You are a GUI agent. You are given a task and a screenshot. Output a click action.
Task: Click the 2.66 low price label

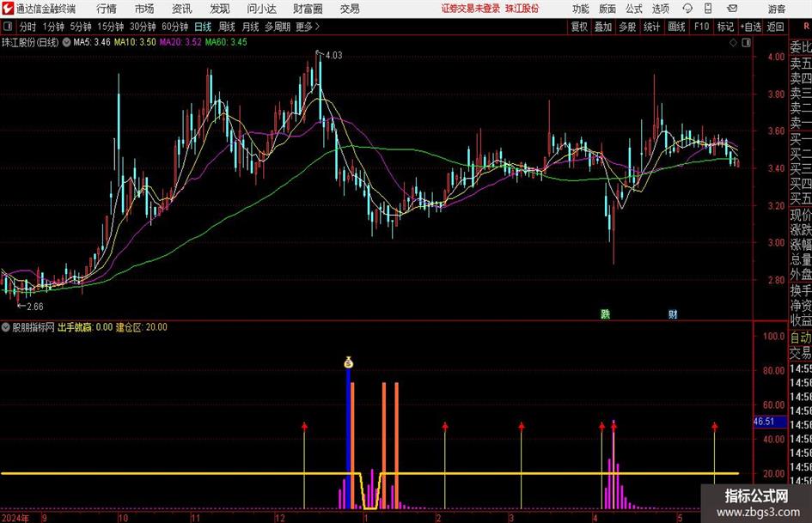34,307
